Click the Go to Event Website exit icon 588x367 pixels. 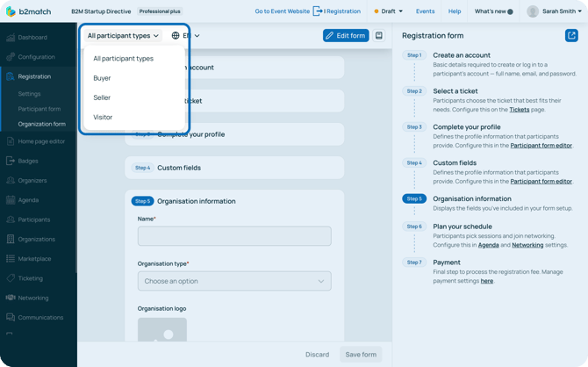pos(318,11)
